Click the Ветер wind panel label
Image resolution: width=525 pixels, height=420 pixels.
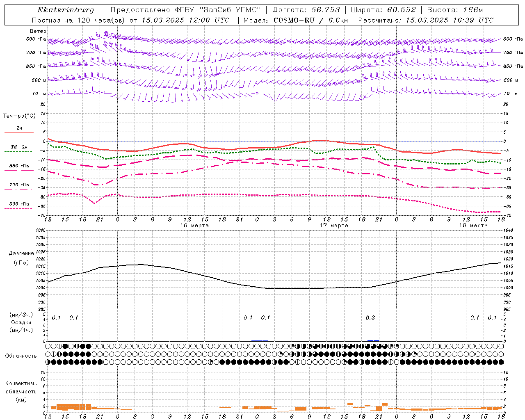tap(38, 31)
